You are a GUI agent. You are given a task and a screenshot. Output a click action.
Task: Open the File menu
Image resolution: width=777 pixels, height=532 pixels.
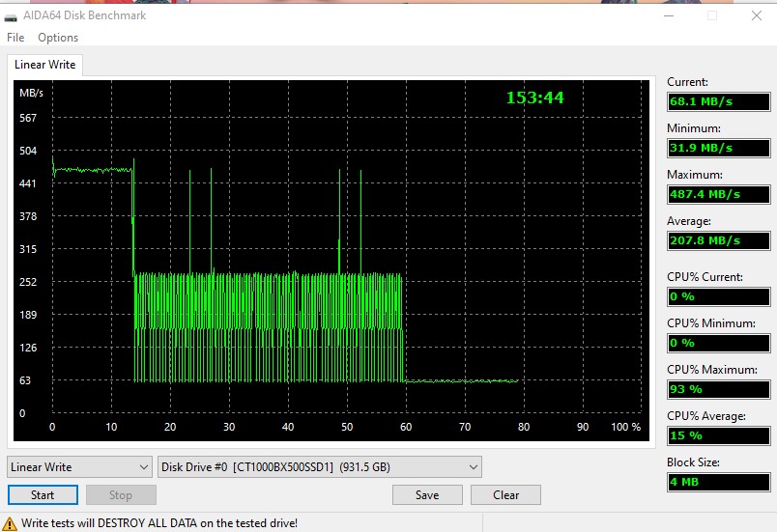coord(15,38)
